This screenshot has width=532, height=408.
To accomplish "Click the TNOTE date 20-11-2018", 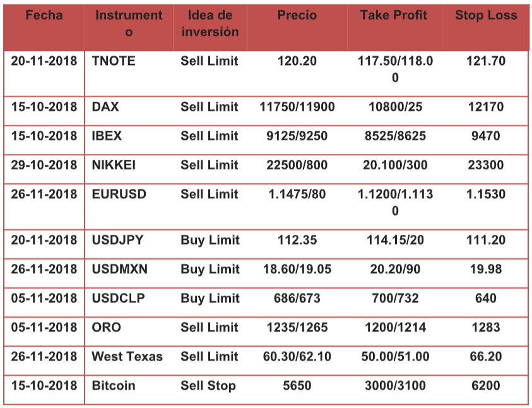I will (x=44, y=61).
